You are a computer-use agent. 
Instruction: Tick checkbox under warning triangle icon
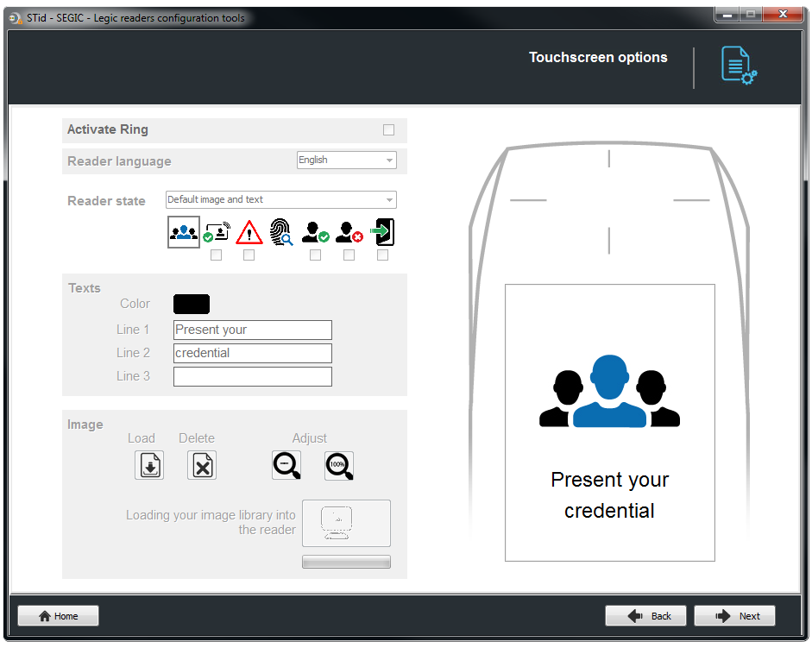coord(249,255)
